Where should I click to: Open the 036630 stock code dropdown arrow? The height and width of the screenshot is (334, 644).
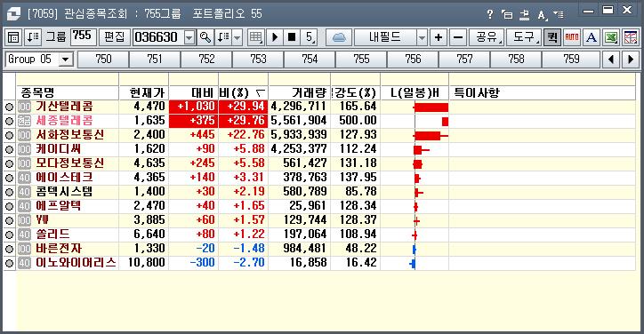point(189,37)
